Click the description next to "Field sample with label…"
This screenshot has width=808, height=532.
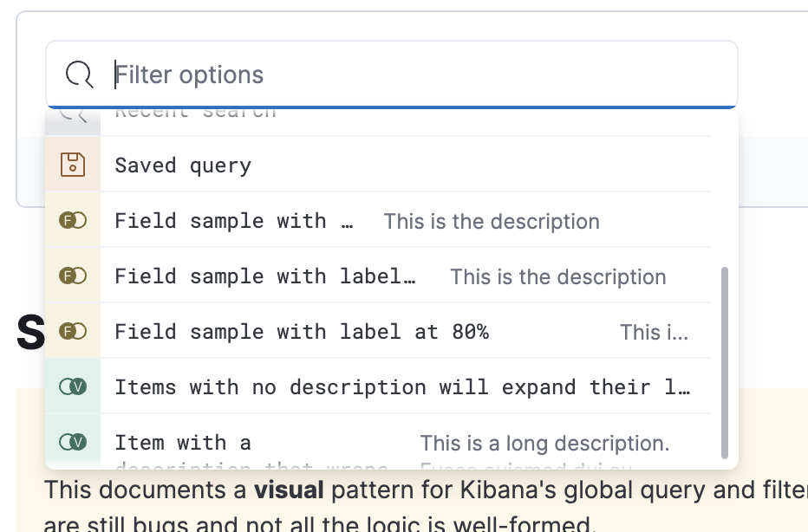[x=558, y=277]
